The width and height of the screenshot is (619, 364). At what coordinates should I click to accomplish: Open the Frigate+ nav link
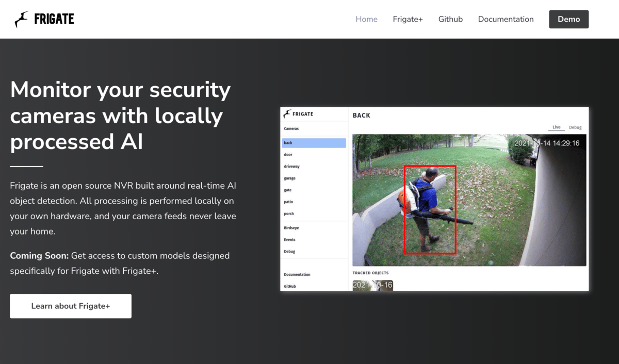[x=408, y=19]
